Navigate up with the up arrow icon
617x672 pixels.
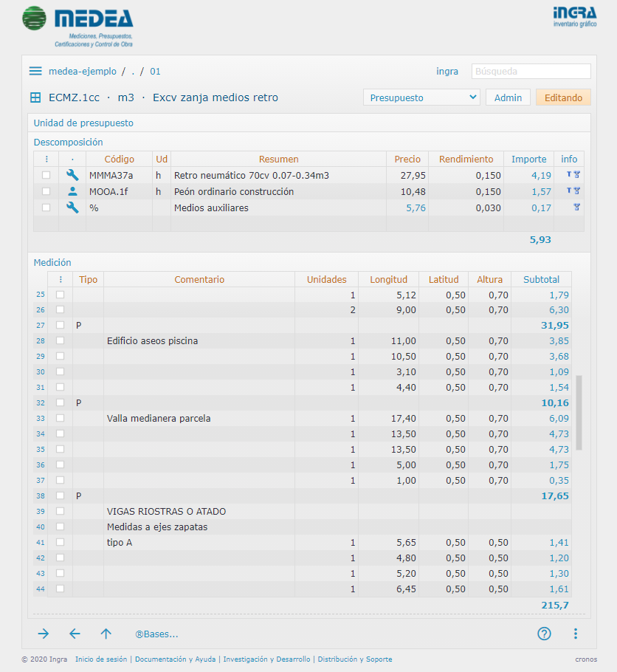(106, 634)
